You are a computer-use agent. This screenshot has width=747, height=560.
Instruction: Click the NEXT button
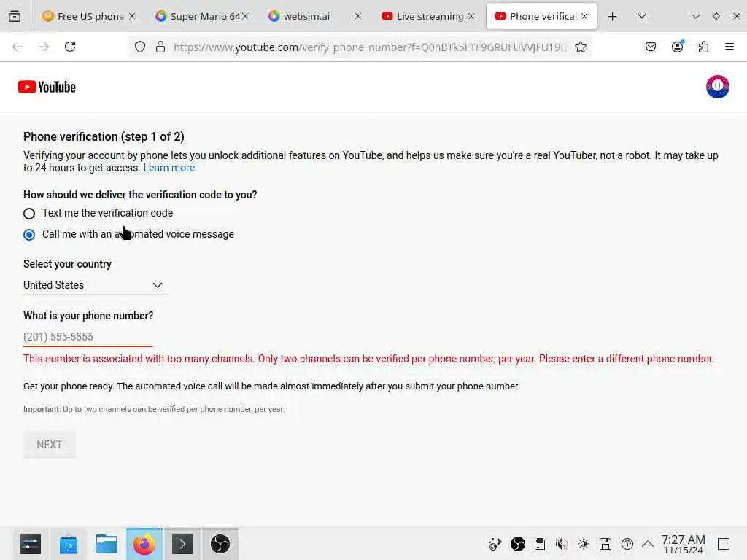click(50, 445)
